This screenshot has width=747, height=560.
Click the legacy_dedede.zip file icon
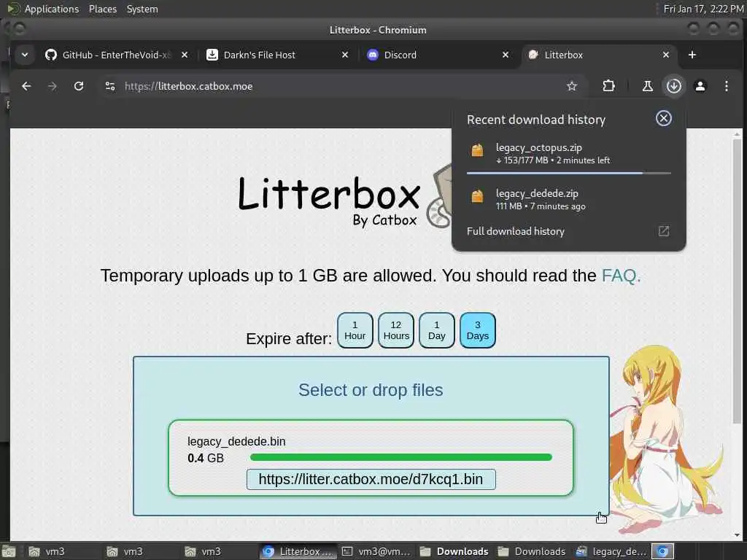tap(477, 196)
